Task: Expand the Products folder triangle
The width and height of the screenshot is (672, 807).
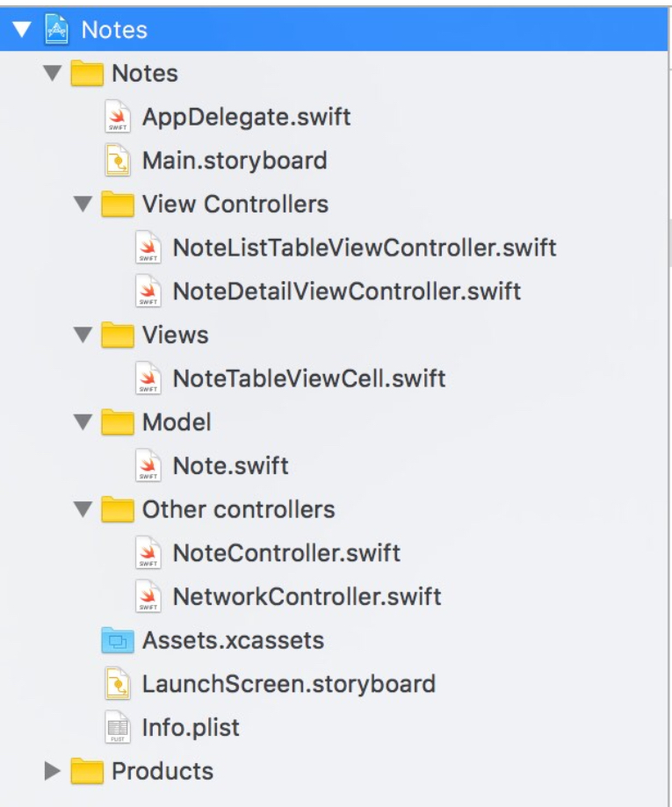Action: [x=53, y=771]
